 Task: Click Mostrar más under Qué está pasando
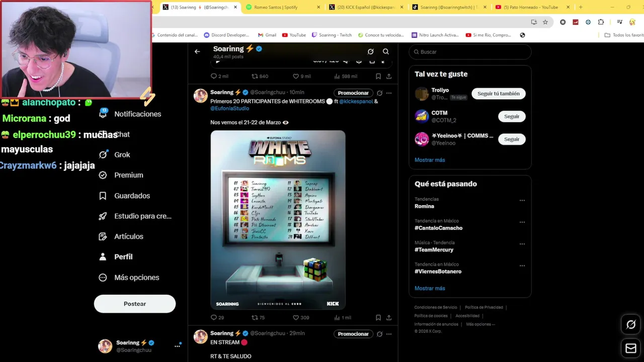(x=430, y=288)
